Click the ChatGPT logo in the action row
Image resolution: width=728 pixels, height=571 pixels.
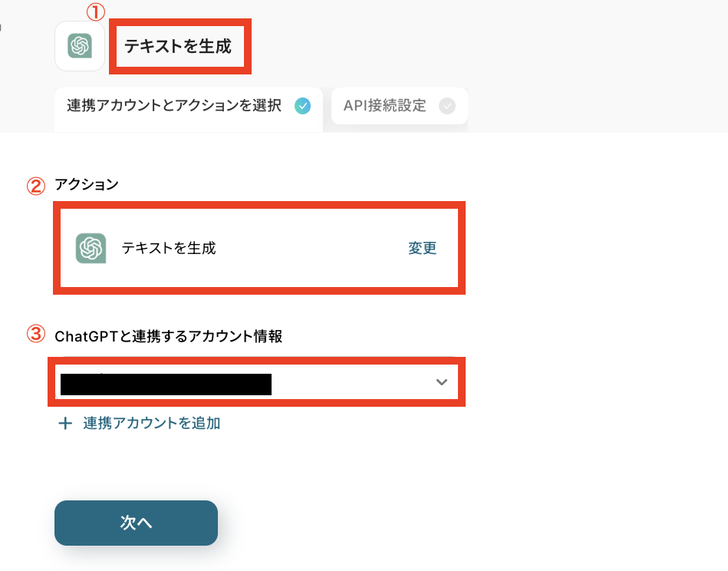pos(91,249)
